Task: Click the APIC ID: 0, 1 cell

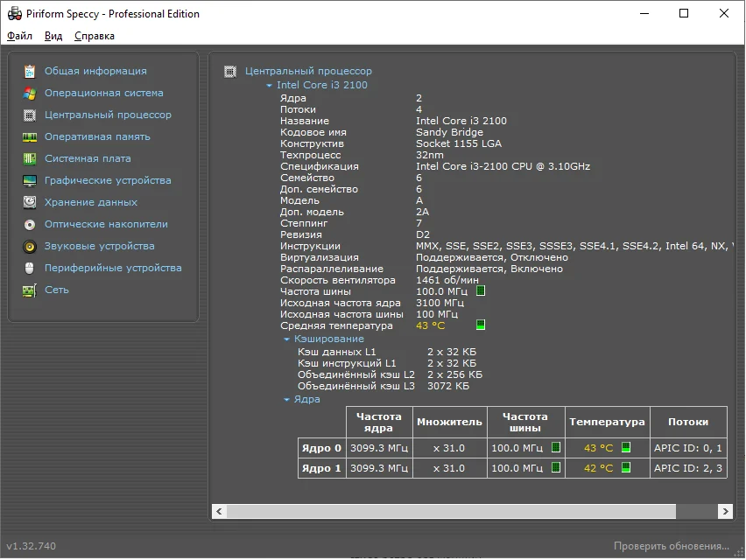Action: point(688,448)
